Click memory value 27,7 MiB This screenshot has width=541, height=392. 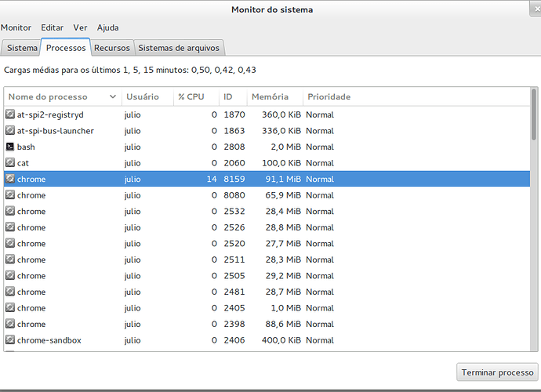click(x=283, y=244)
